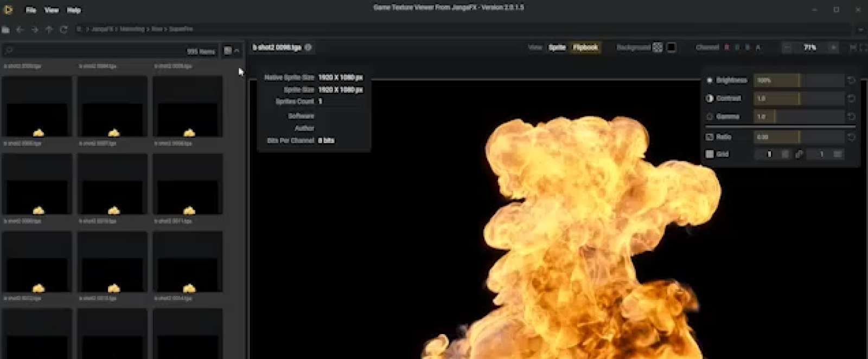This screenshot has width=868, height=359.
Task: Click the 71% zoom value field
Action: click(810, 48)
